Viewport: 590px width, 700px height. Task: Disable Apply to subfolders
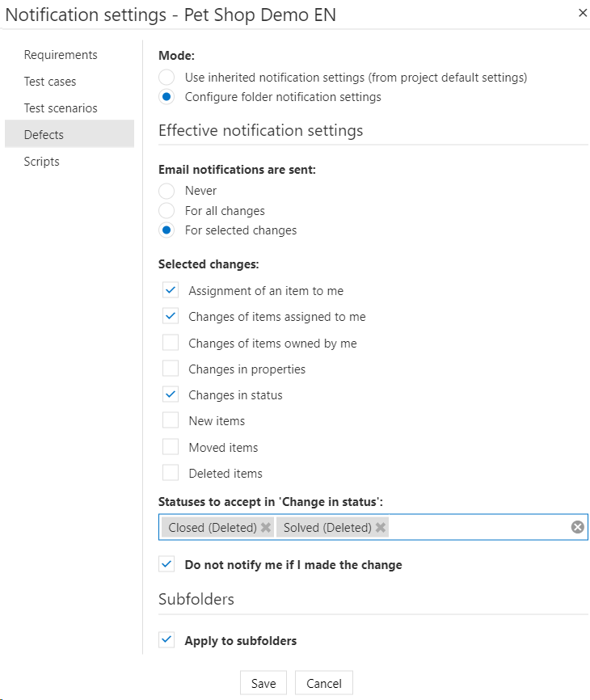click(x=167, y=641)
